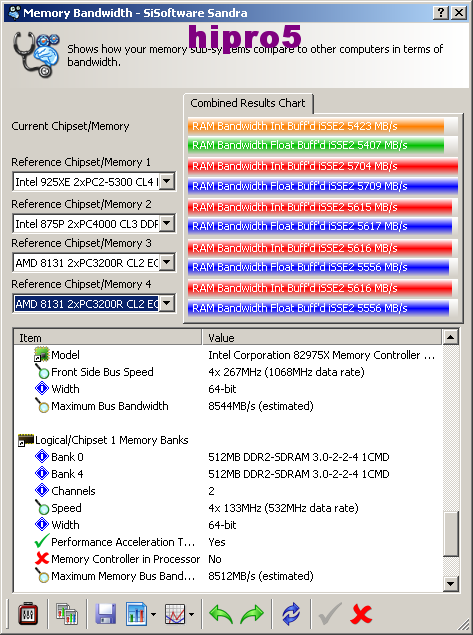Click the Value column header
The image size is (473, 635).
[x=322, y=337]
